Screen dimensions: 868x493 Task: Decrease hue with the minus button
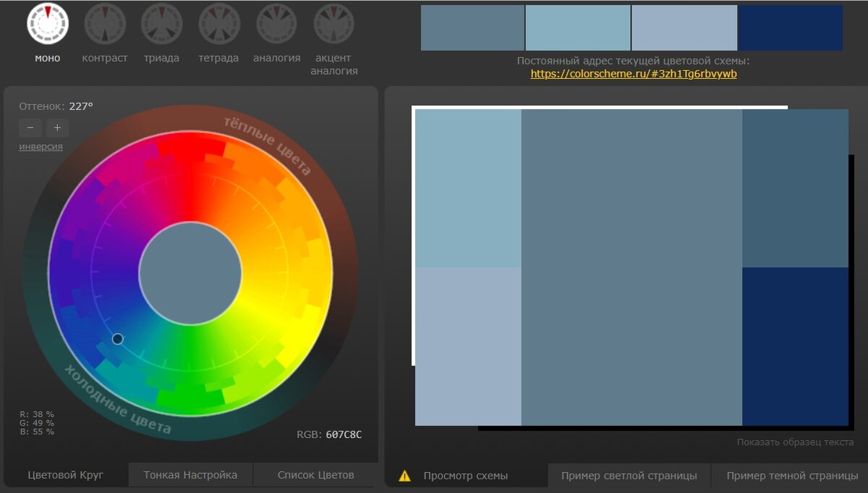(30, 128)
